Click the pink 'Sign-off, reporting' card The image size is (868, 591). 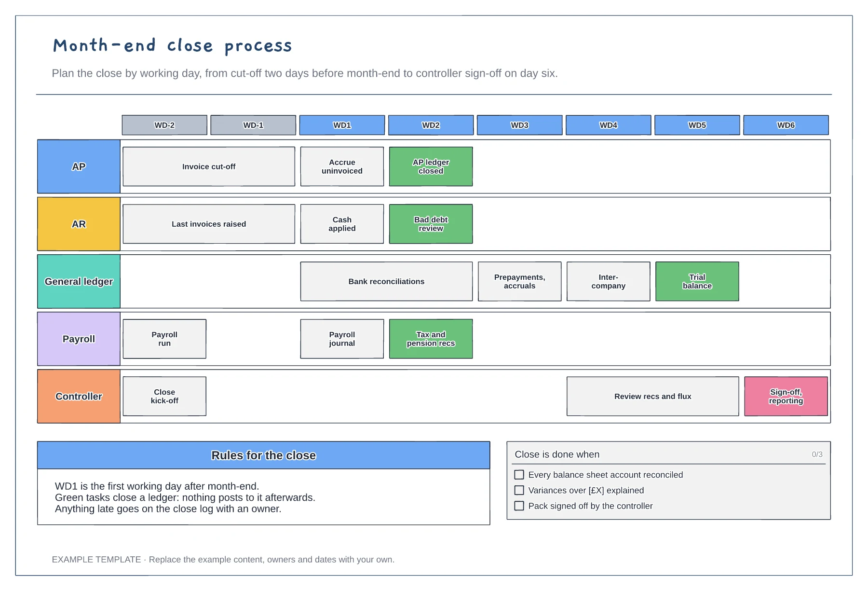786,396
